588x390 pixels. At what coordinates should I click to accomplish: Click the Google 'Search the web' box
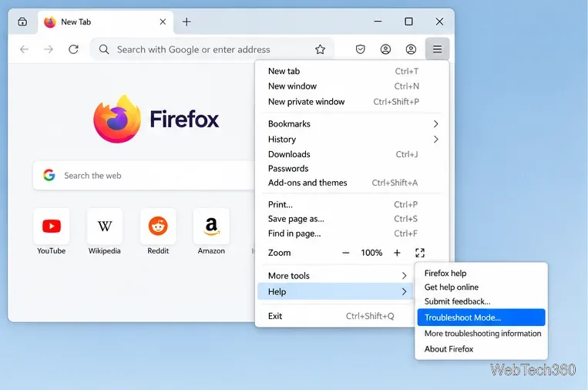tap(144, 176)
